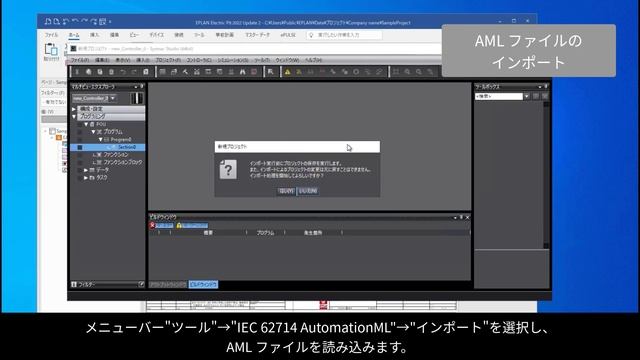Click はい(Y) in the import confirmation dialog
The height and width of the screenshot is (360, 640).
[x=286, y=191]
